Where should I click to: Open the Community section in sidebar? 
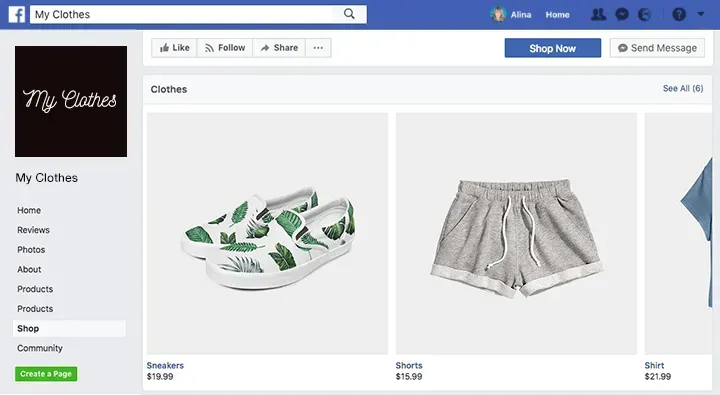40,348
